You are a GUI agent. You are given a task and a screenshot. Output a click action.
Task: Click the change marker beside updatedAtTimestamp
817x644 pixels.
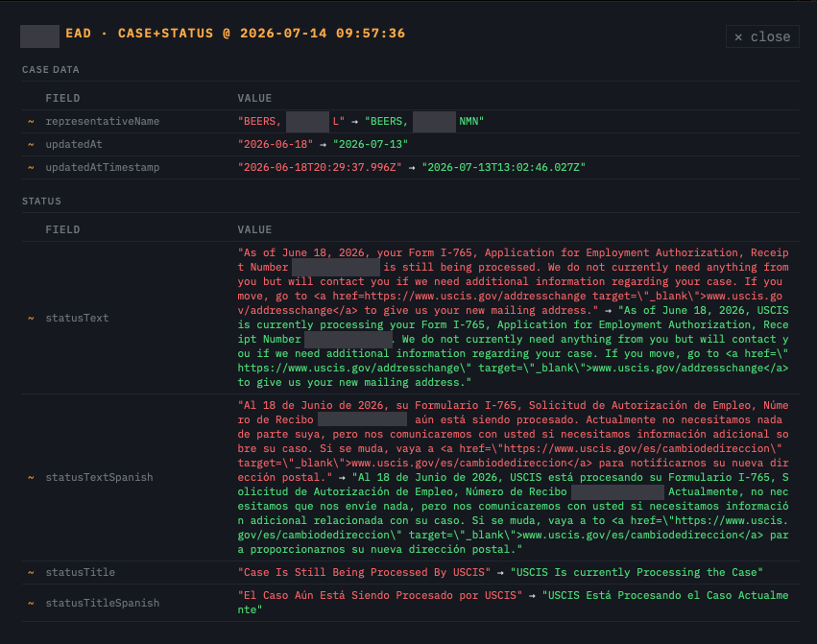(31, 167)
